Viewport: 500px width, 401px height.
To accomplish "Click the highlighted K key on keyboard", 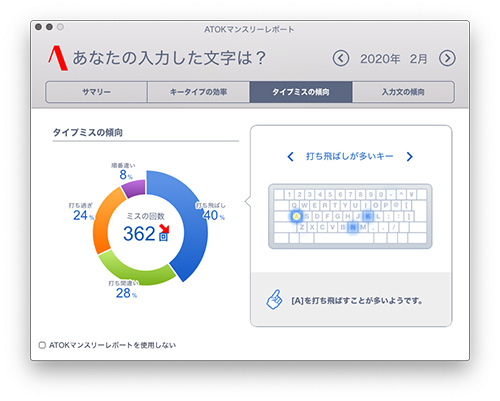I will pos(368,216).
